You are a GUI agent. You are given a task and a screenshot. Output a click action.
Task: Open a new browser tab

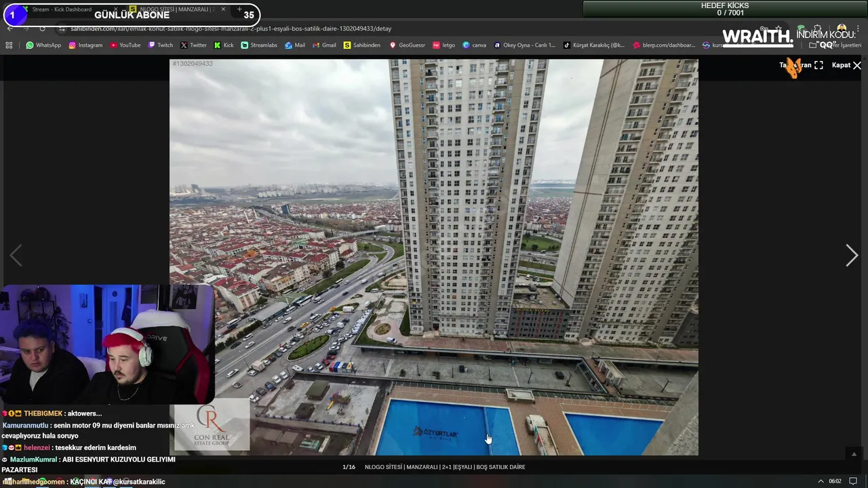click(x=239, y=9)
